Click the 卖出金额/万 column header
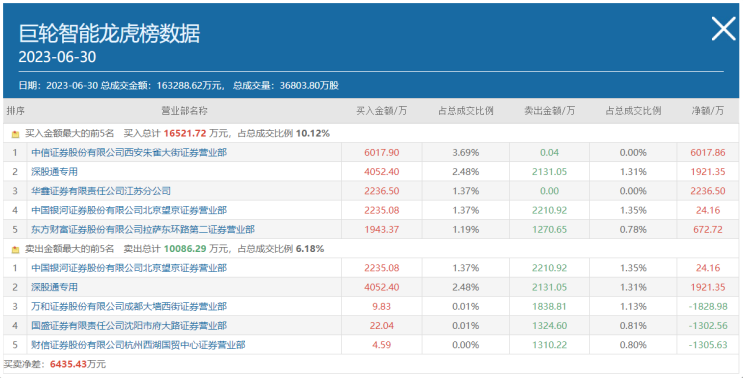This screenshot has height=378, width=743. [549, 111]
